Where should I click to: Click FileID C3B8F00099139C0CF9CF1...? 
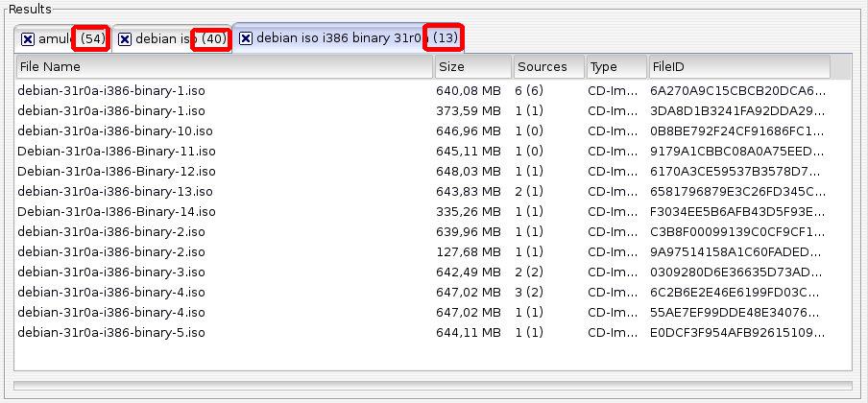(x=738, y=231)
